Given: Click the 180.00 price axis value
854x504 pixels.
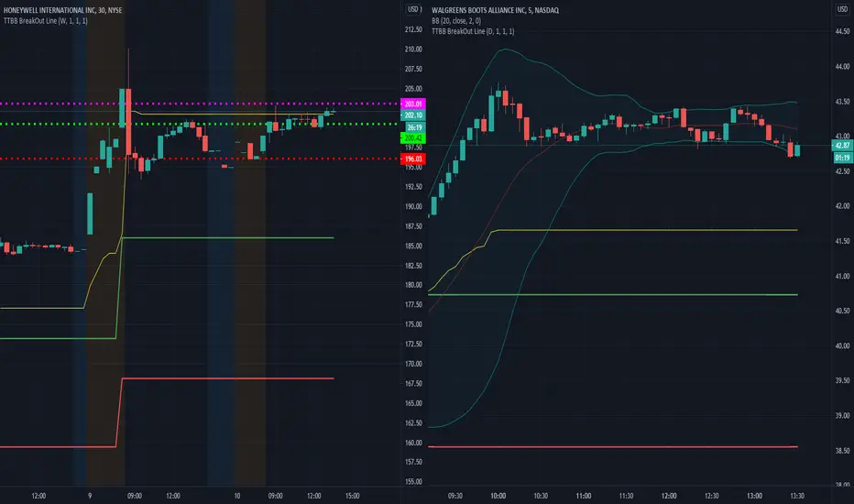Looking at the screenshot, I should [413, 285].
